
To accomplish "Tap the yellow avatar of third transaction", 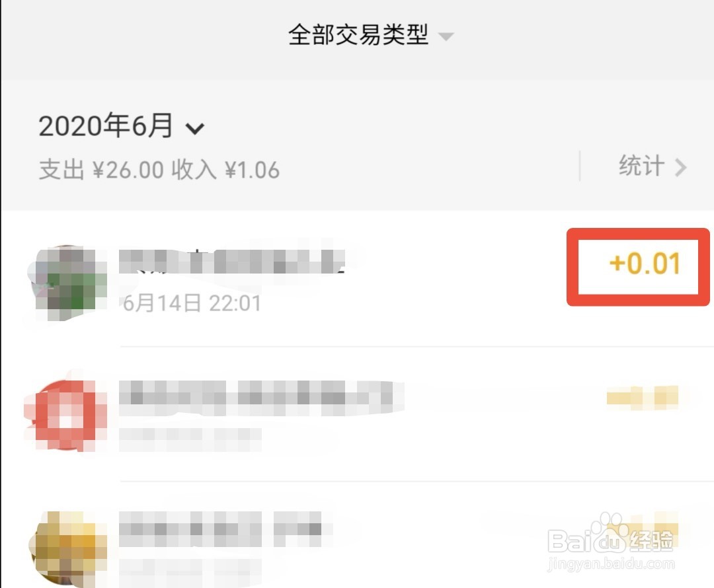I will pos(67,549).
